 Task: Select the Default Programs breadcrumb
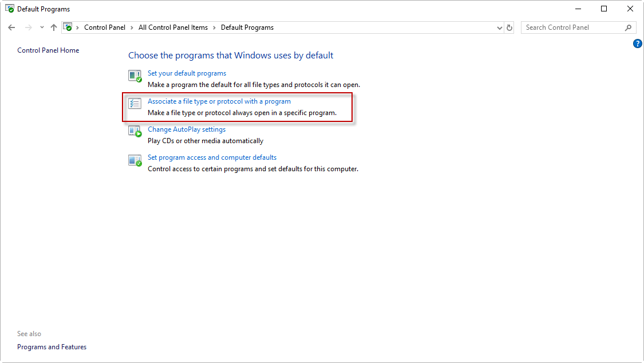(x=247, y=27)
